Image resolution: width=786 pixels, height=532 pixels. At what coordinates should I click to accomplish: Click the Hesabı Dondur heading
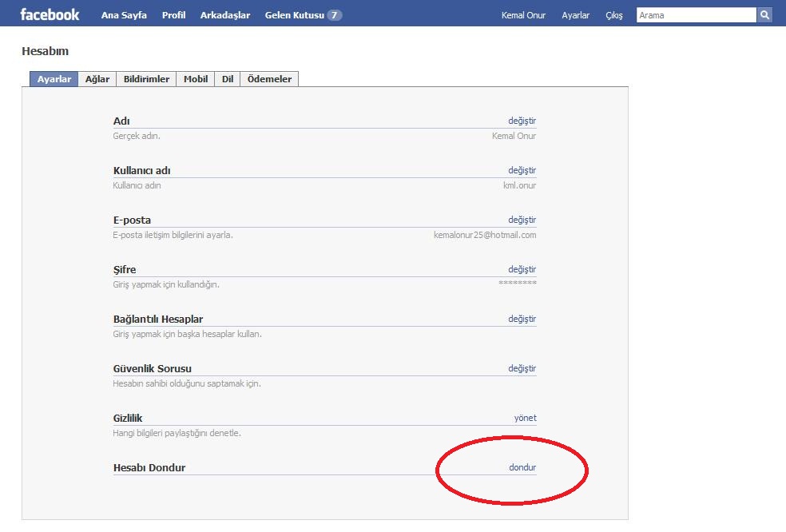pos(149,468)
